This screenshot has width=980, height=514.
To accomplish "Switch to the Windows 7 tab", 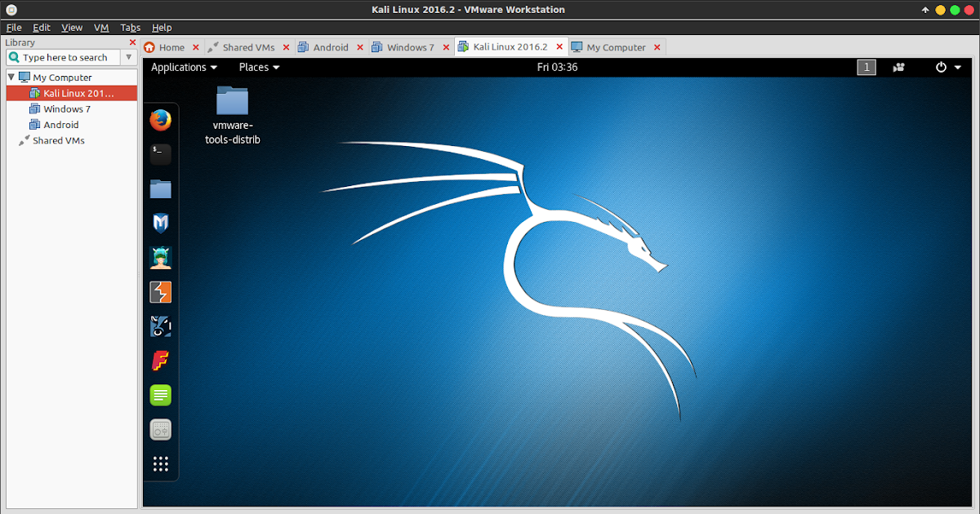I will click(410, 47).
